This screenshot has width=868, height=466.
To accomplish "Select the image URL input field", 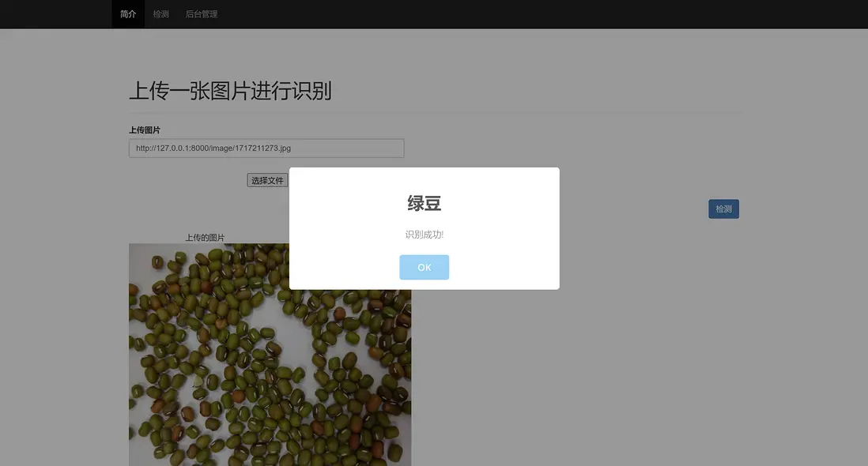I will coord(266,148).
